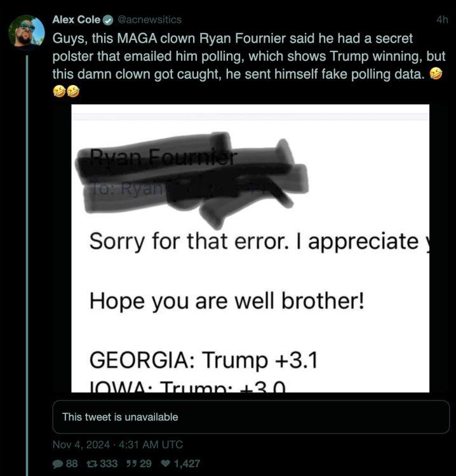Open the attached email screenshot image
The height and width of the screenshot is (476, 456).
[x=250, y=248]
